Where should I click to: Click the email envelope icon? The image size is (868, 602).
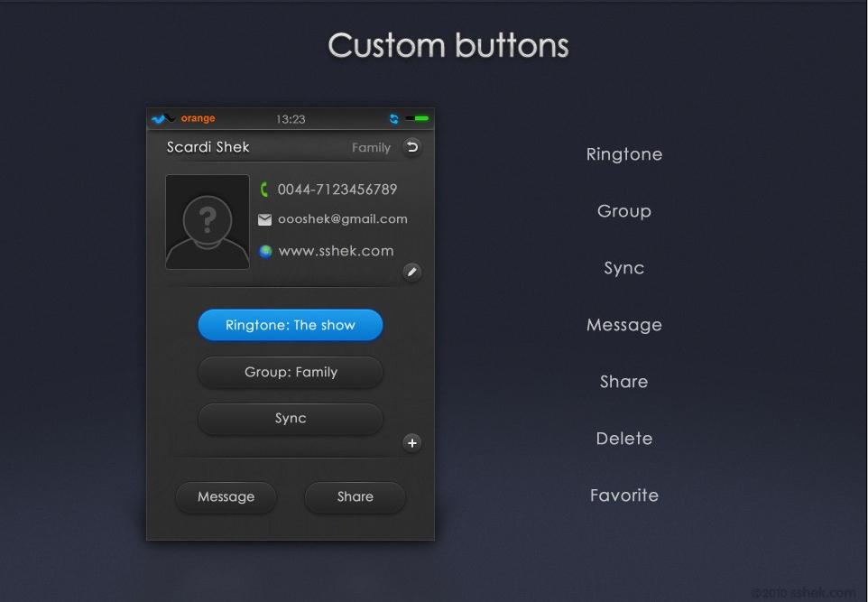point(264,220)
